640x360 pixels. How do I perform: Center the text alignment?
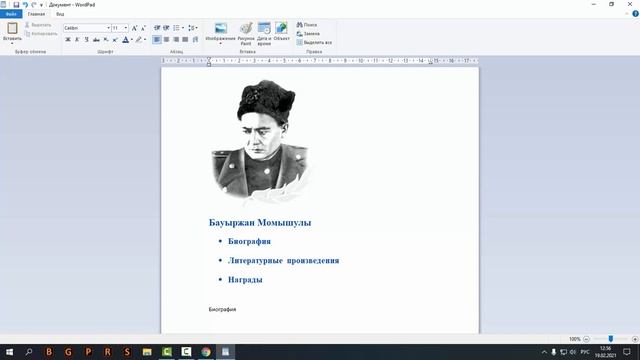(x=167, y=40)
